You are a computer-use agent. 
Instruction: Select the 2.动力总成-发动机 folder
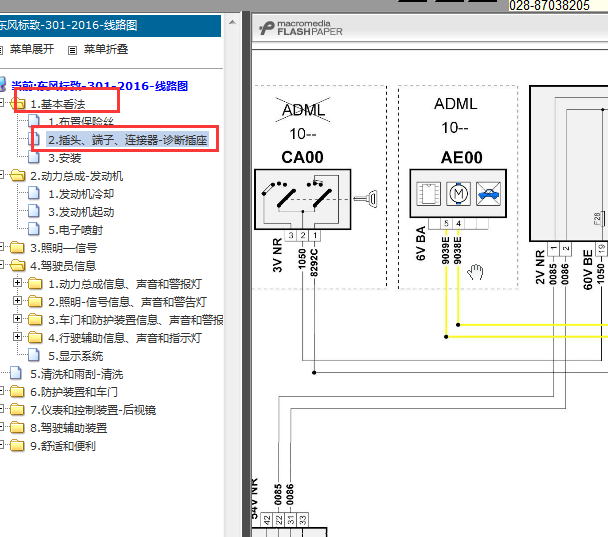pyautogui.click(x=77, y=176)
